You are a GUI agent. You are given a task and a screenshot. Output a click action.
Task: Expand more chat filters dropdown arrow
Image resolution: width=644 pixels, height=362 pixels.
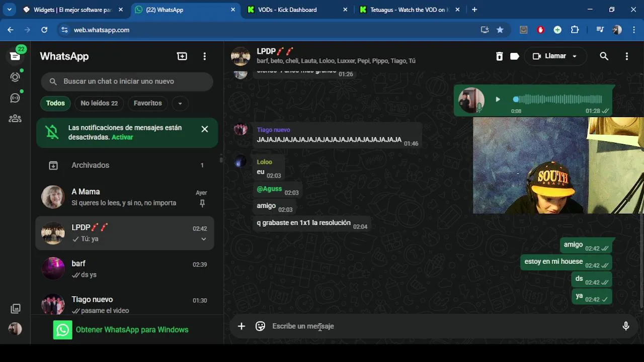[x=180, y=104]
